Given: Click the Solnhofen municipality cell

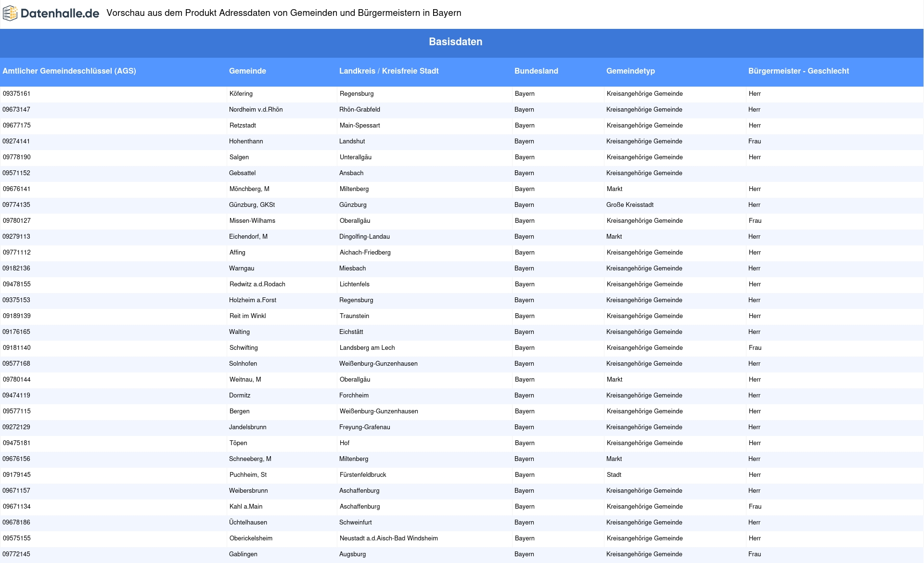Looking at the screenshot, I should point(243,364).
